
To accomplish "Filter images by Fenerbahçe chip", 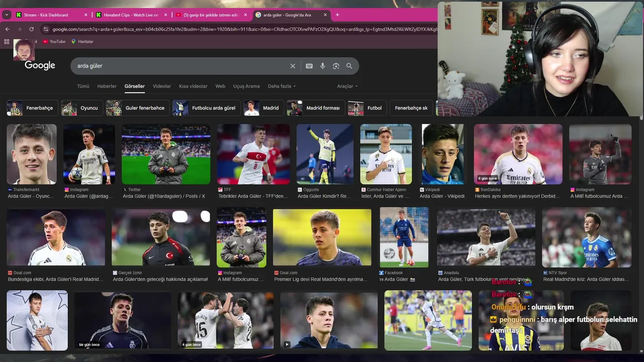I will (x=31, y=108).
